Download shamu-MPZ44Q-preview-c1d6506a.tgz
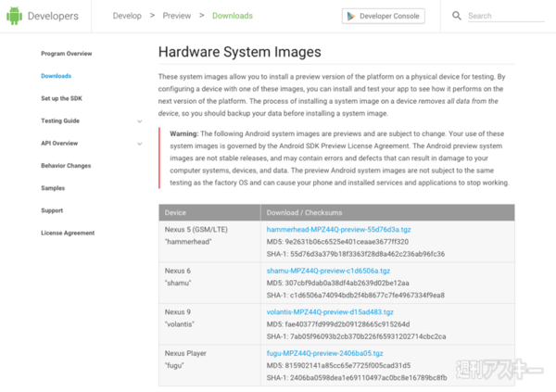This screenshot has width=556, height=392. pyautogui.click(x=328, y=271)
